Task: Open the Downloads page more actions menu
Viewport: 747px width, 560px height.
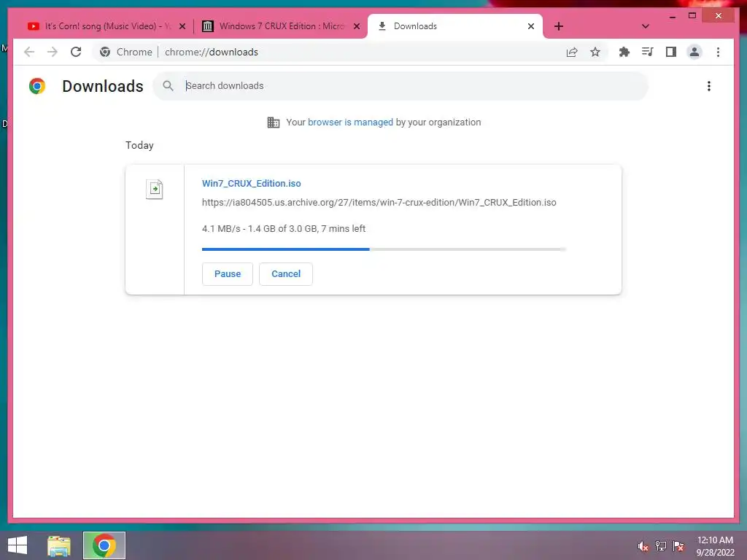Action: pyautogui.click(x=709, y=86)
